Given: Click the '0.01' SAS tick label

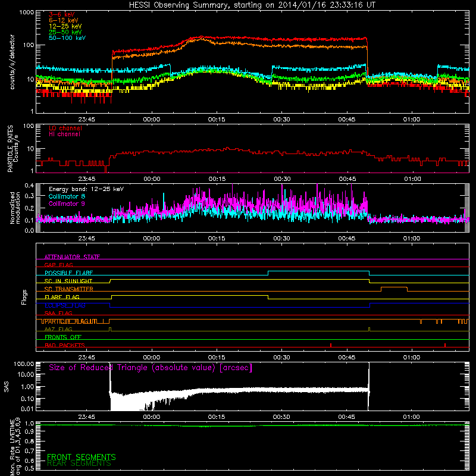Looking at the screenshot, I should click(x=27, y=409).
